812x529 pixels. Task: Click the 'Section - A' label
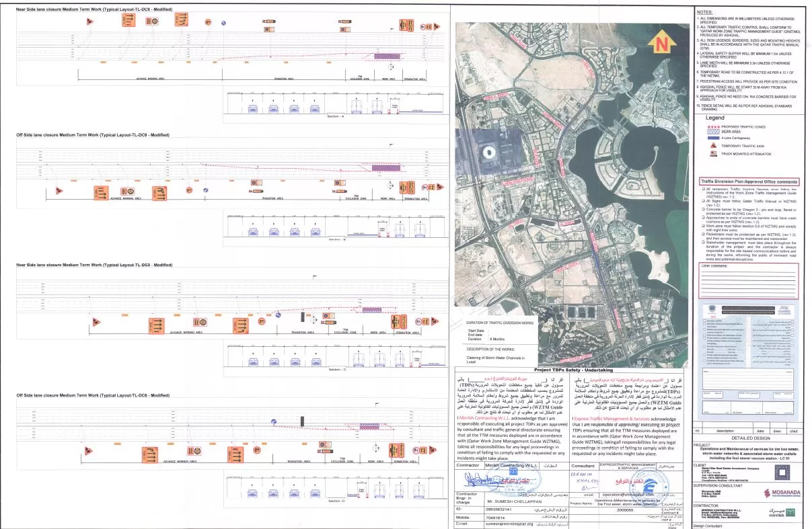click(336, 117)
